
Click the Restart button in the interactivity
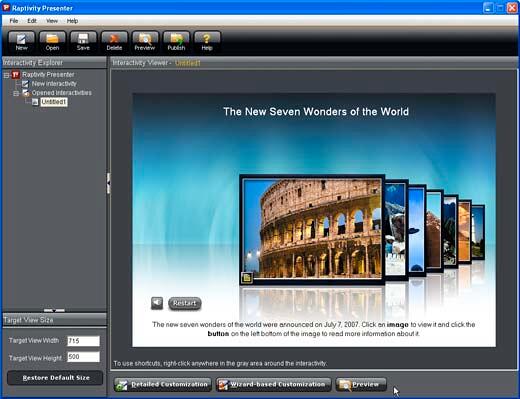[x=185, y=303]
